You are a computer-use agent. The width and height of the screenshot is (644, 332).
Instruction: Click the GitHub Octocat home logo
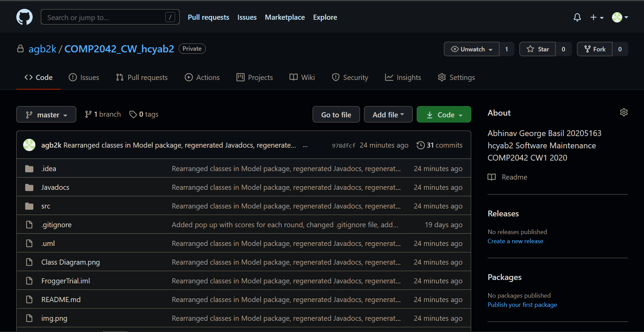24,17
